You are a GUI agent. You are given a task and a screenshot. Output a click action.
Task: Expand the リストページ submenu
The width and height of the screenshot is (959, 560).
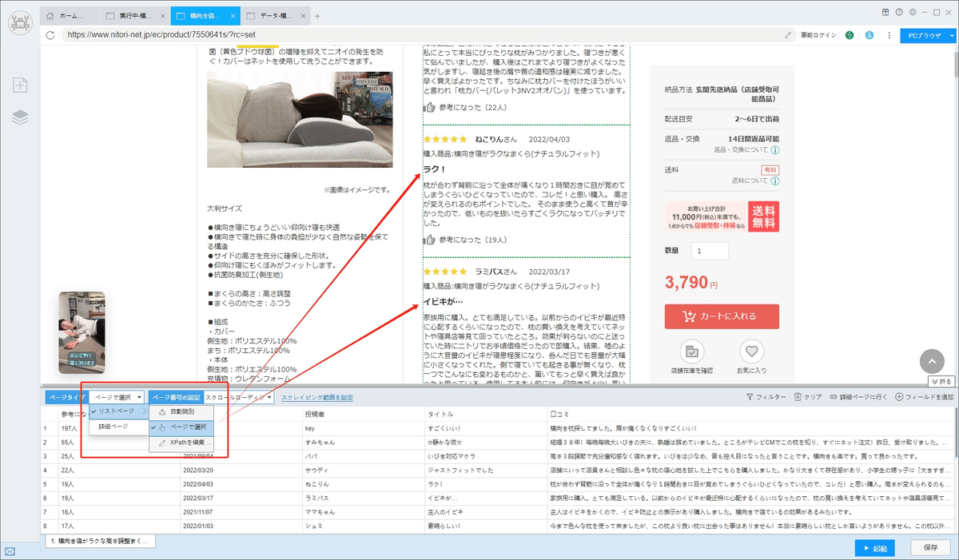[x=118, y=411]
